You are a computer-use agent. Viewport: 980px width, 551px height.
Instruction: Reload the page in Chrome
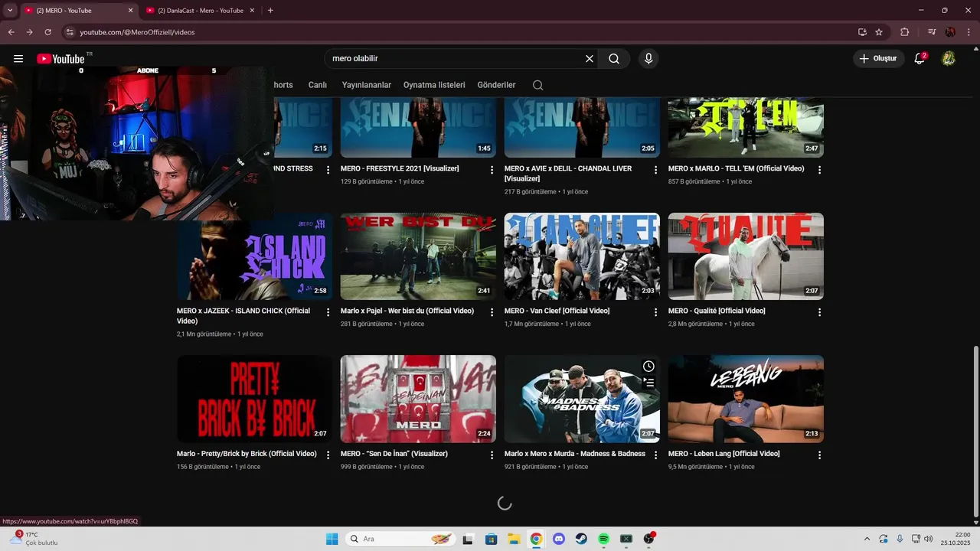tap(47, 32)
